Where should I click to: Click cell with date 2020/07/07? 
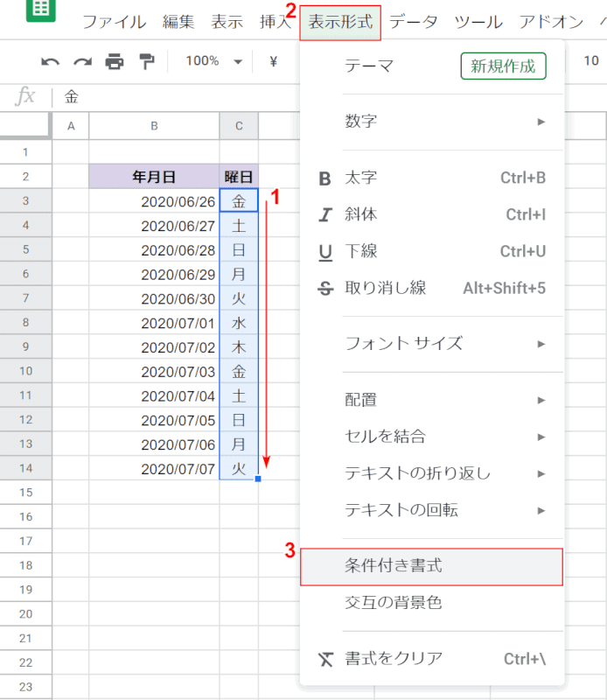click(154, 469)
